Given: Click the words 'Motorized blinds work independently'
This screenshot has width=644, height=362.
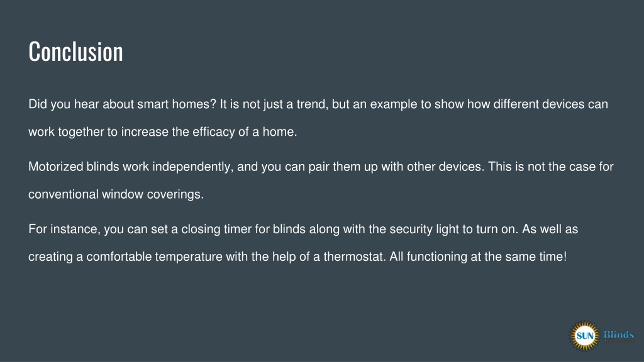Looking at the screenshot, I should coord(131,167).
